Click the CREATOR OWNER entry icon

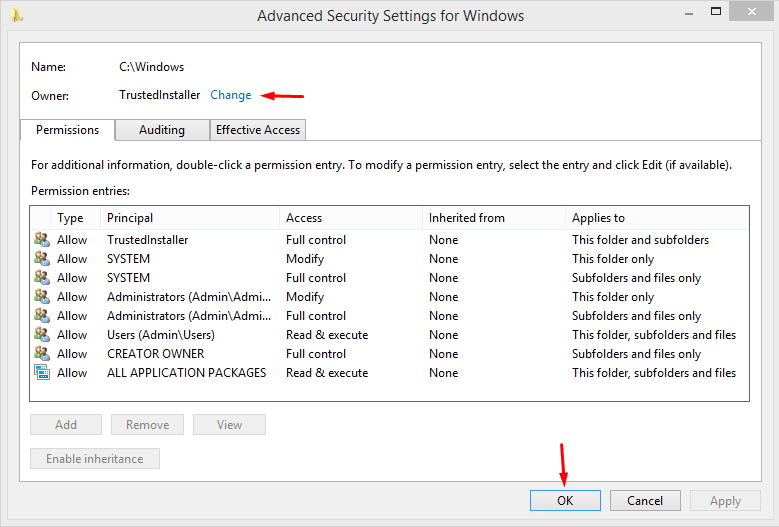click(42, 354)
